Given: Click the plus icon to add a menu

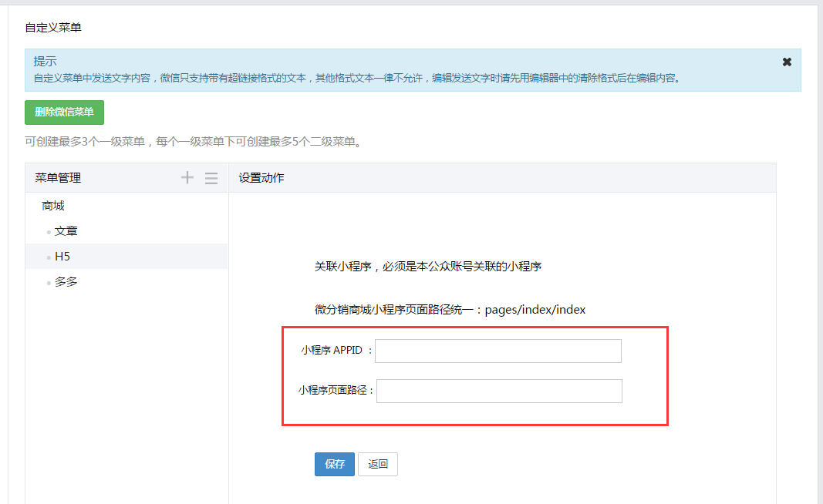Looking at the screenshot, I should coord(187,178).
